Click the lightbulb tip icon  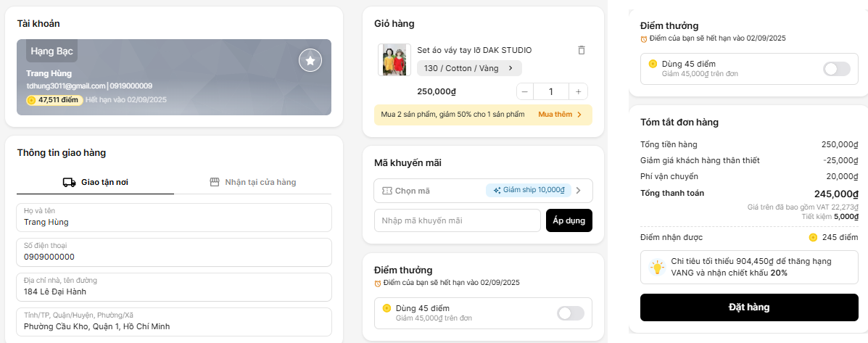(657, 268)
